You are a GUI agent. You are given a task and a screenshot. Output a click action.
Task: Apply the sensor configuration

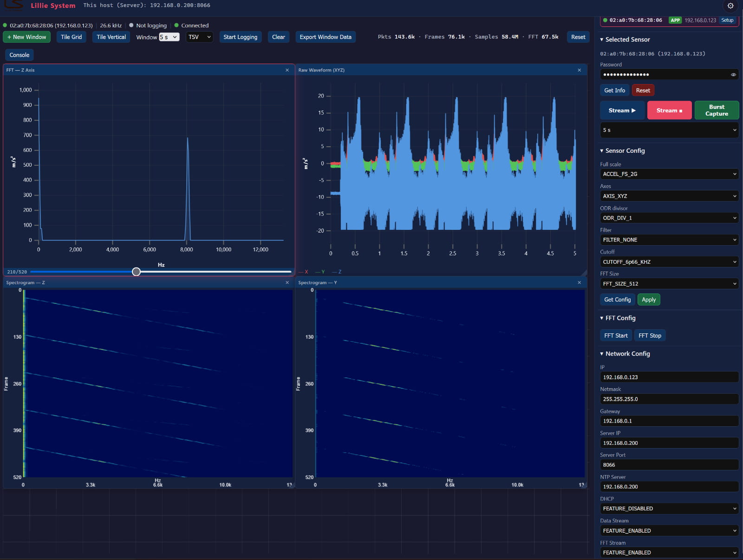[649, 300]
